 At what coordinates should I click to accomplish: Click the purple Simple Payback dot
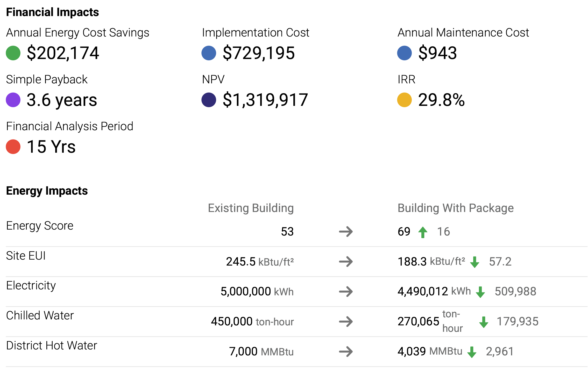(x=13, y=100)
